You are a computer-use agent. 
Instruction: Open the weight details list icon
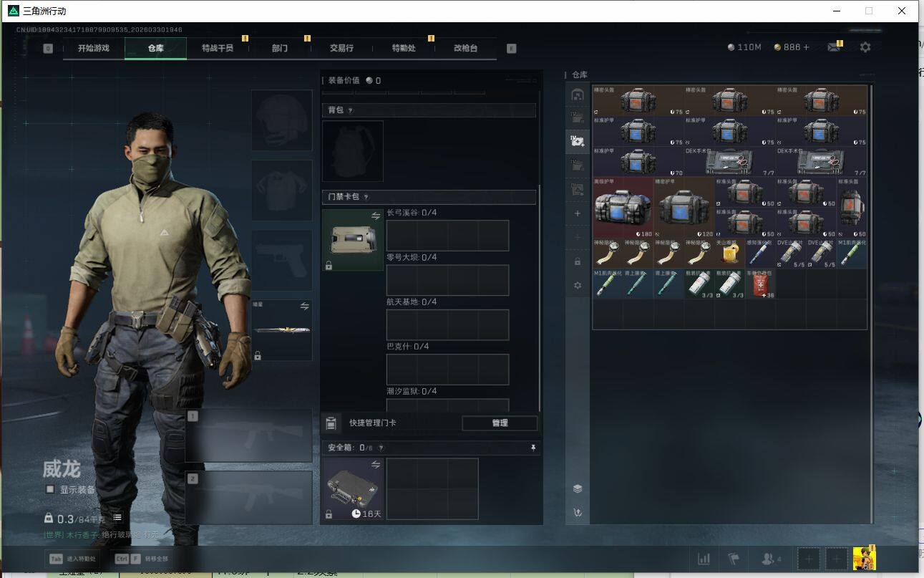click(x=117, y=517)
